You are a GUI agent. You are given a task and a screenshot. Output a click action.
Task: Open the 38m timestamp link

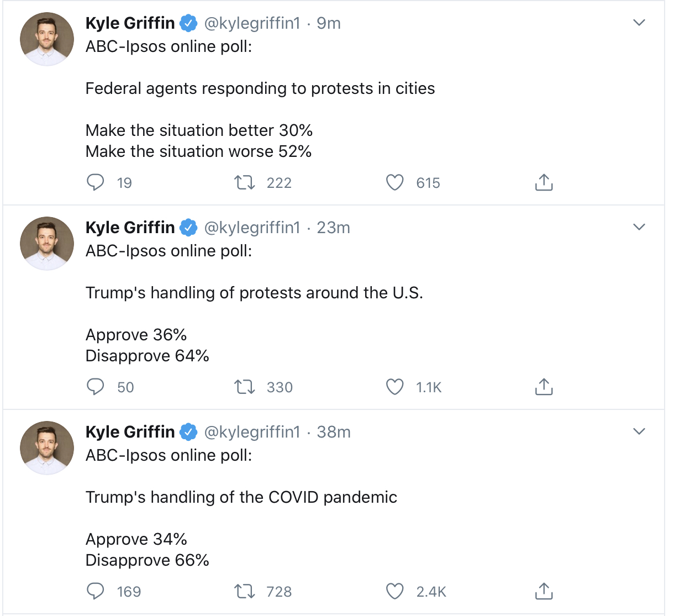point(333,432)
